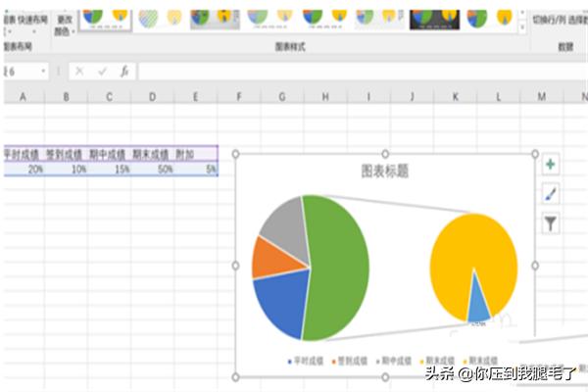Click the 签到成绩 legend entry
Image resolution: width=588 pixels, height=392 pixels.
tap(349, 361)
